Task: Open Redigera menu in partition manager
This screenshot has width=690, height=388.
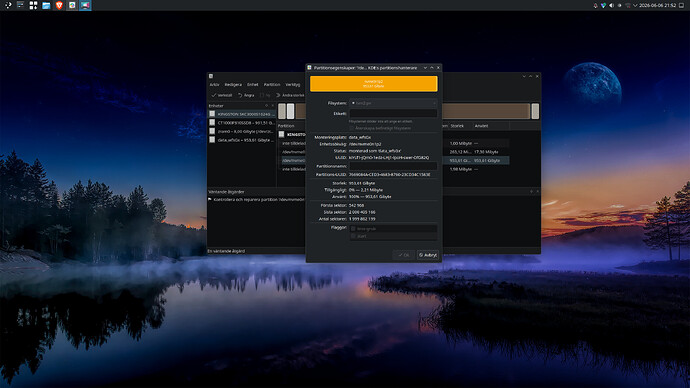Action: click(x=233, y=84)
